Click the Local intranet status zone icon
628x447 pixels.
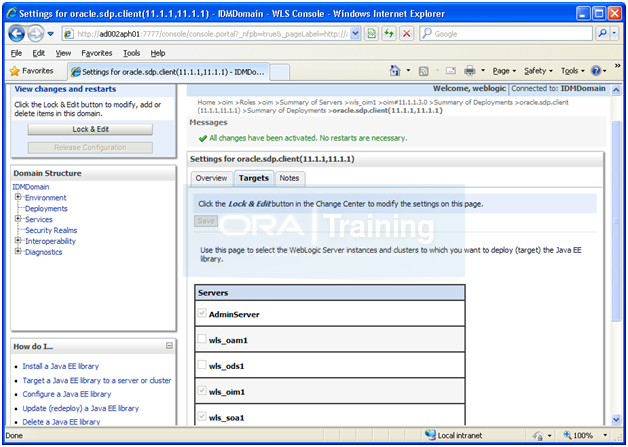pos(430,435)
